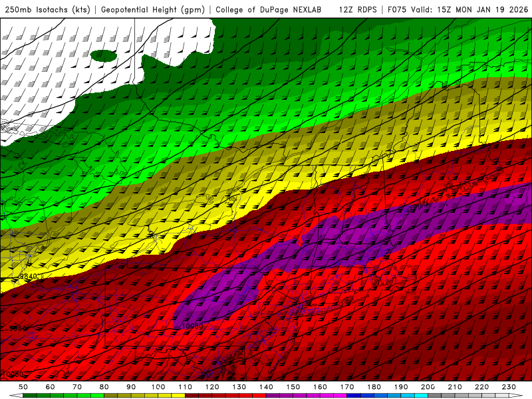The height and width of the screenshot is (399, 532).
Task: Click the 140 value on the color scale
Action: pyautogui.click(x=267, y=387)
